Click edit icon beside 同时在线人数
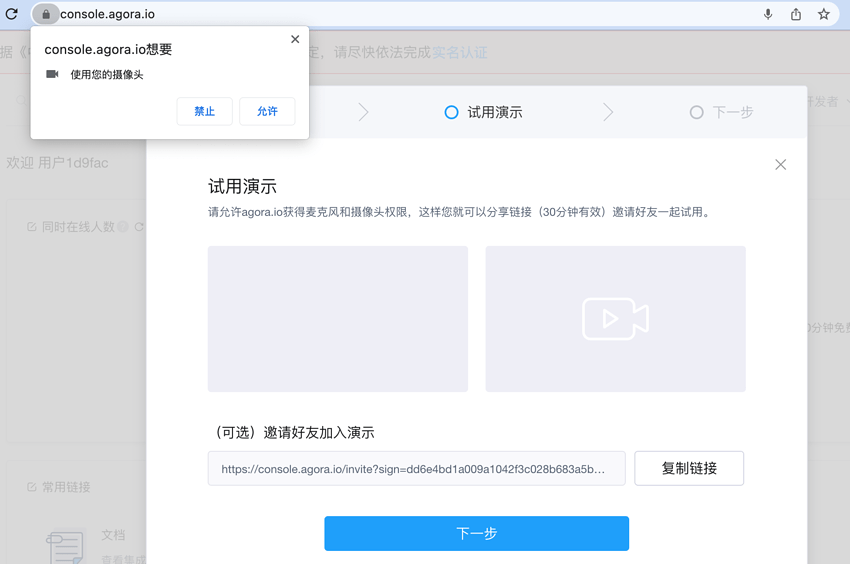The height and width of the screenshot is (564, 850). [31, 227]
